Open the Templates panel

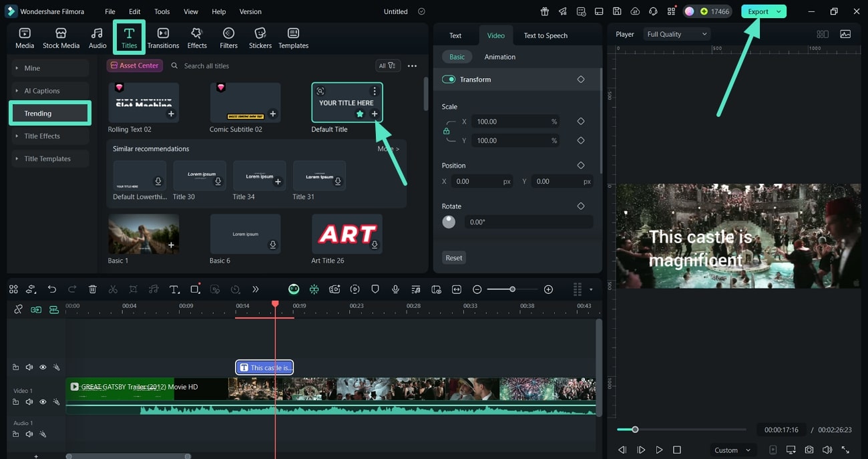pos(293,38)
